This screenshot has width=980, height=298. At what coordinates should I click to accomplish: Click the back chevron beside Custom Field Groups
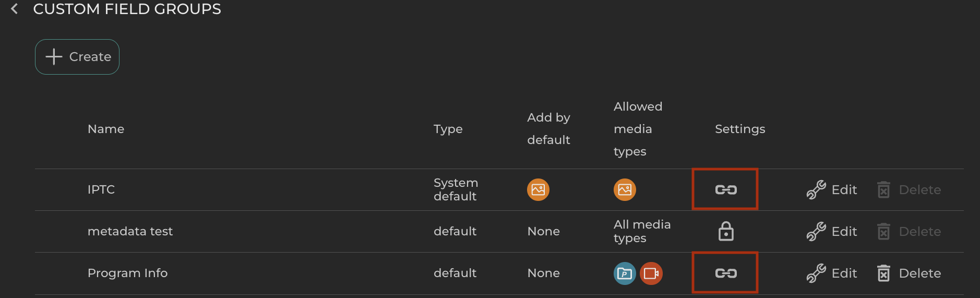click(x=15, y=9)
